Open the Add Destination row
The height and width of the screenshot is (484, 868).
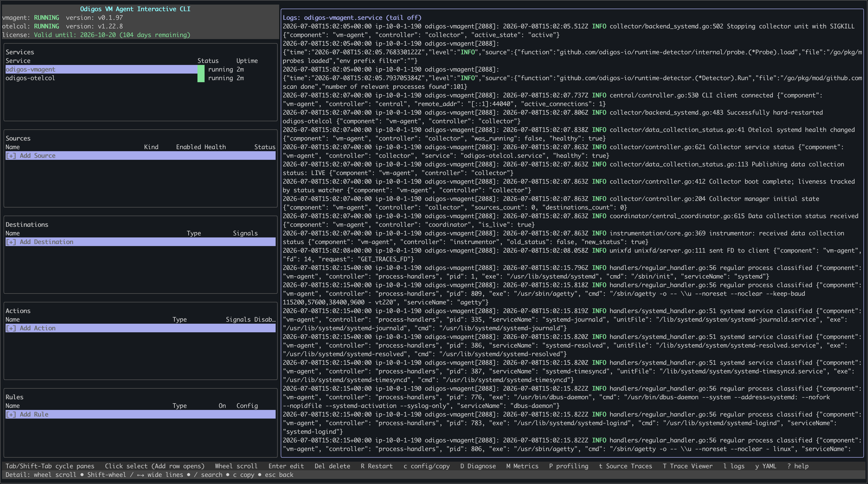[x=141, y=242]
